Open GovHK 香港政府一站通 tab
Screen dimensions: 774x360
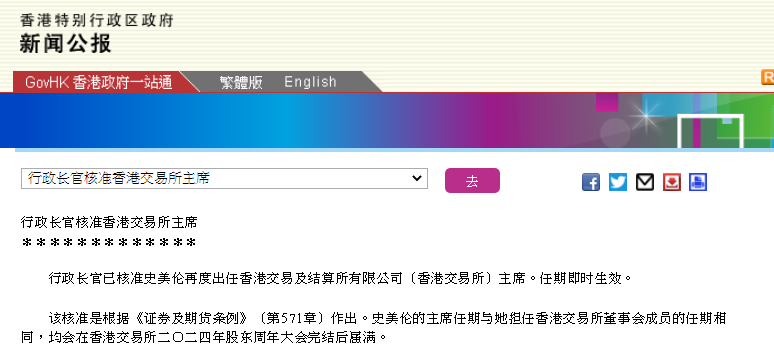[x=99, y=82]
